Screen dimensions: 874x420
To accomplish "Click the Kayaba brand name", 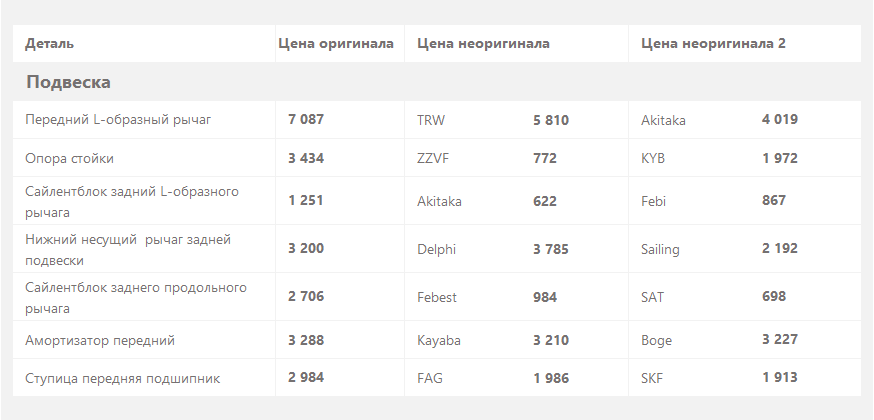I will [439, 340].
